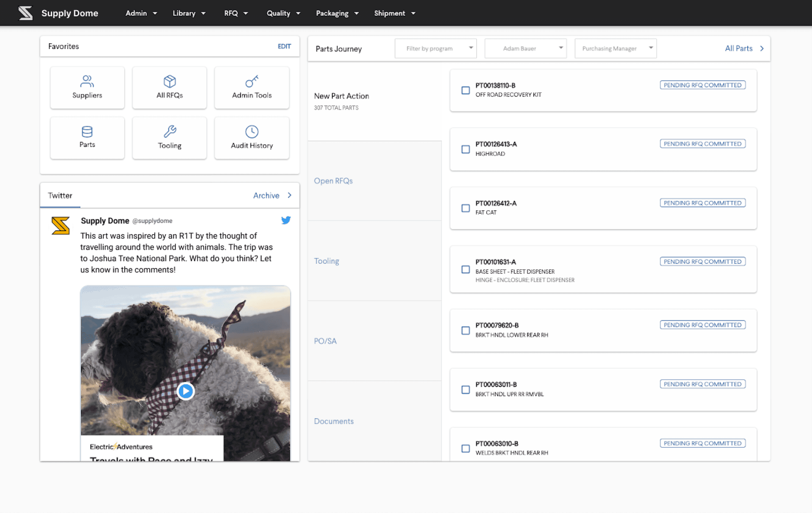Click HINGE - ENCLOSURE; FLEET DISPENSER text
812x513 pixels.
525,280
